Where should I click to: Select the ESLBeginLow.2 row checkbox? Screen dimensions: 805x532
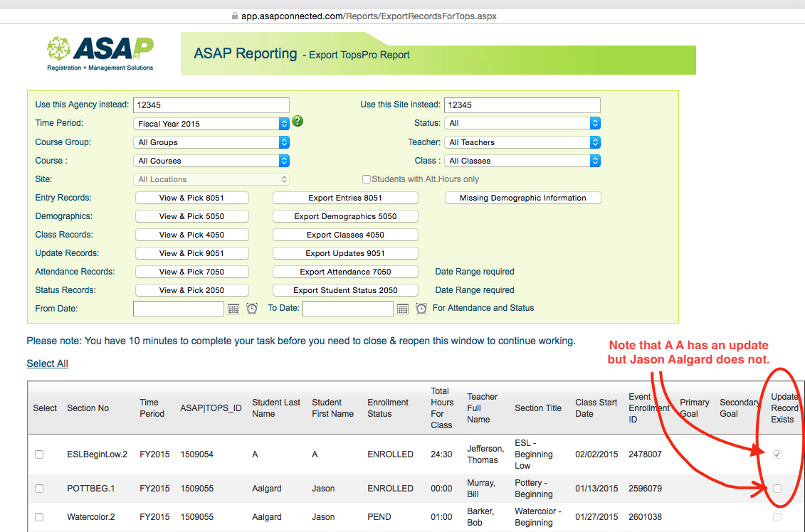click(x=39, y=454)
